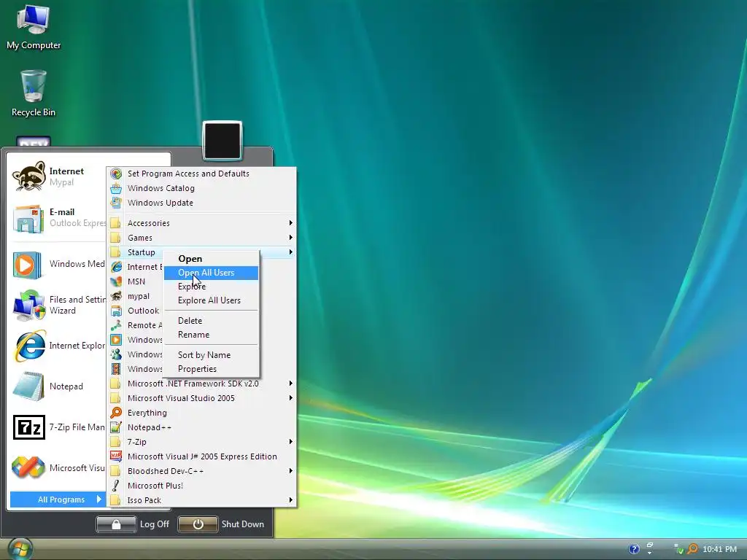The image size is (747, 560).
Task: Click the Outlook Express E-mail icon
Action: tap(28, 219)
